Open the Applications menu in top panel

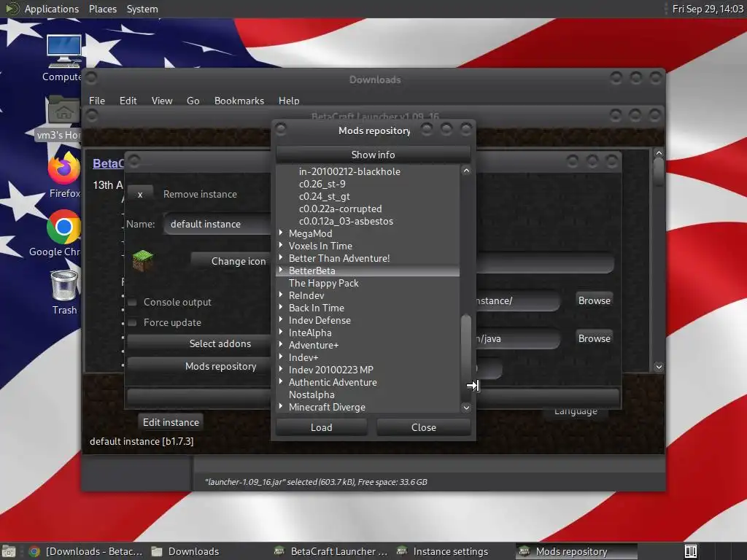click(52, 9)
